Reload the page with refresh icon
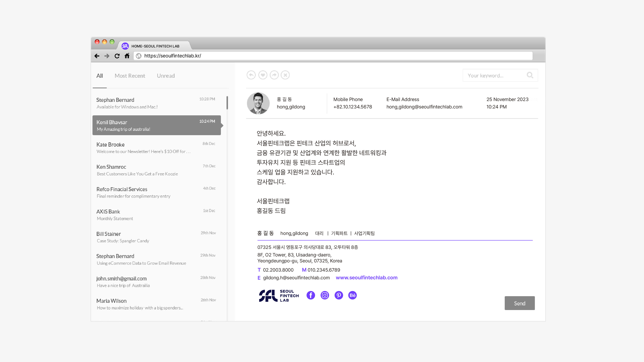Screen dimensions: 644x362 [x=117, y=56]
